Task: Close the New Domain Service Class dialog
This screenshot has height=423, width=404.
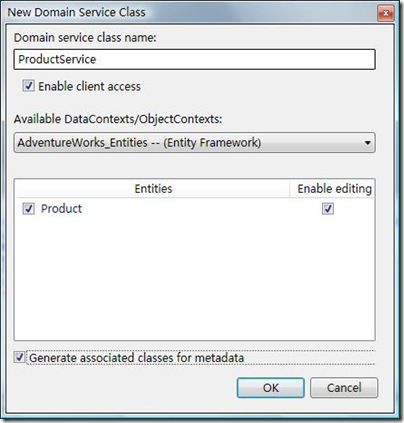Action: tap(386, 14)
